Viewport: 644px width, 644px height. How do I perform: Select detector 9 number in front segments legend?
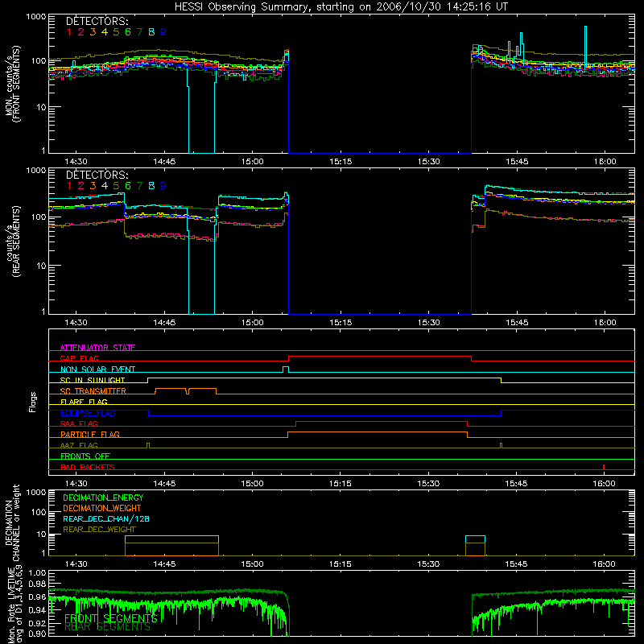click(163, 32)
